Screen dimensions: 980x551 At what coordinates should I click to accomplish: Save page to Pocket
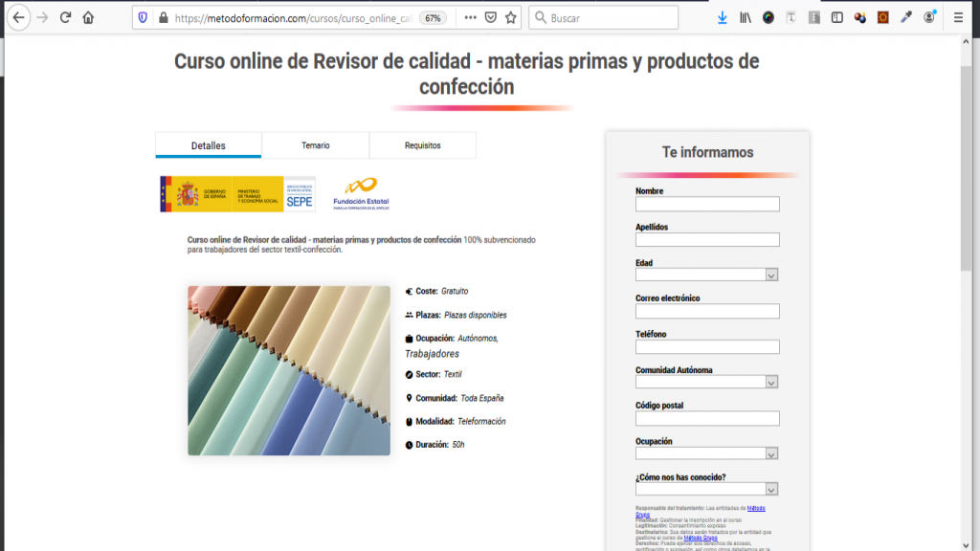coord(491,18)
